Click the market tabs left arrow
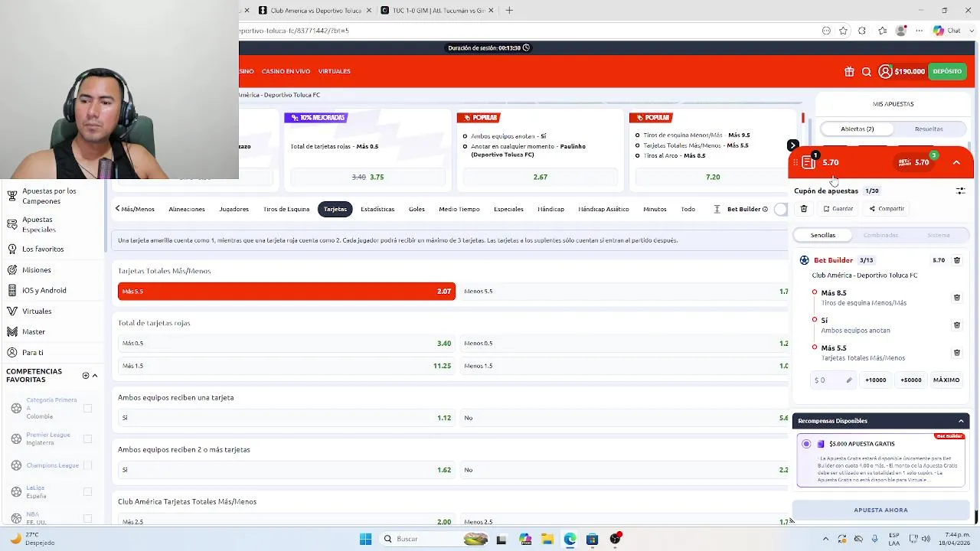 (118, 208)
